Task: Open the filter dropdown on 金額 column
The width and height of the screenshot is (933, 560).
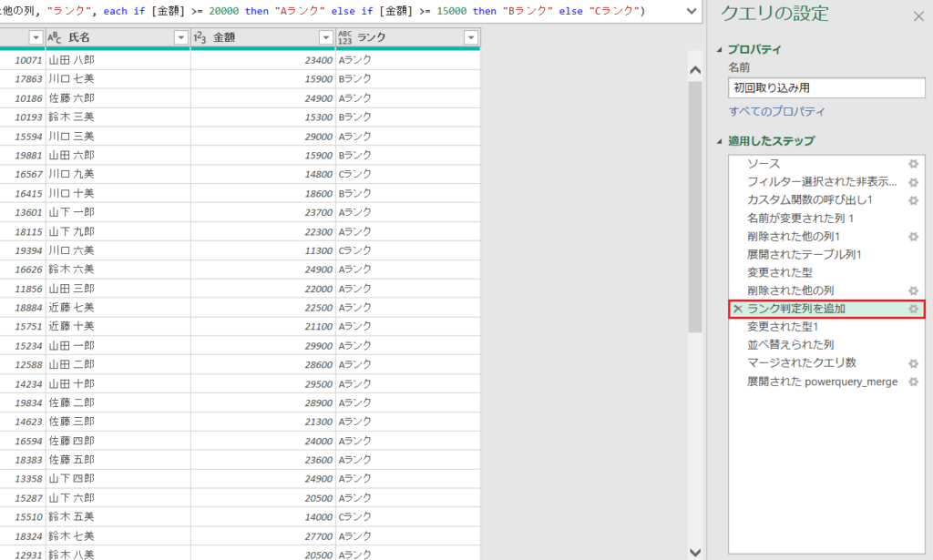Action: (325, 36)
